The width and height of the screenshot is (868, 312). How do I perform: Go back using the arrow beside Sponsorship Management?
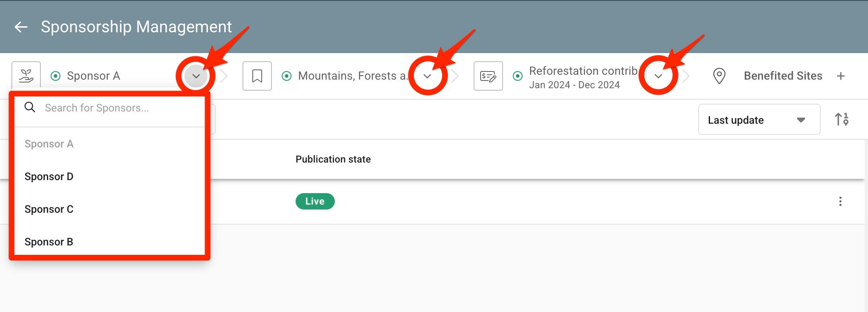click(x=21, y=27)
